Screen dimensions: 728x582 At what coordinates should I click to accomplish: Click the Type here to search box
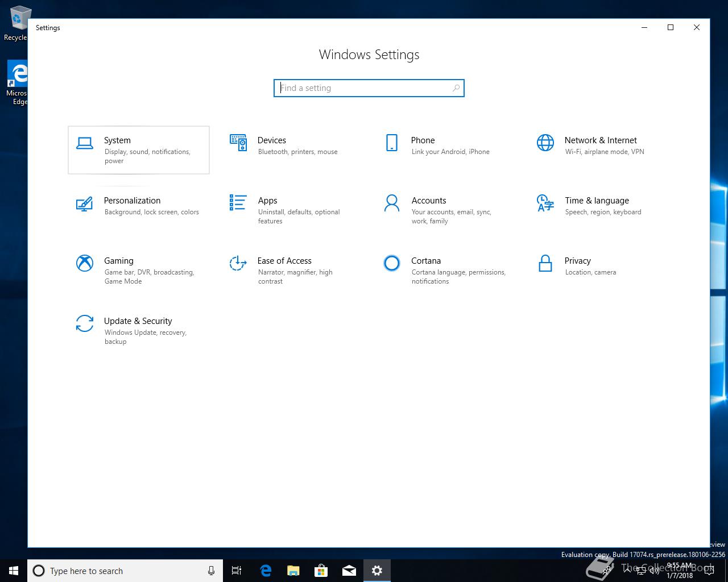click(124, 571)
